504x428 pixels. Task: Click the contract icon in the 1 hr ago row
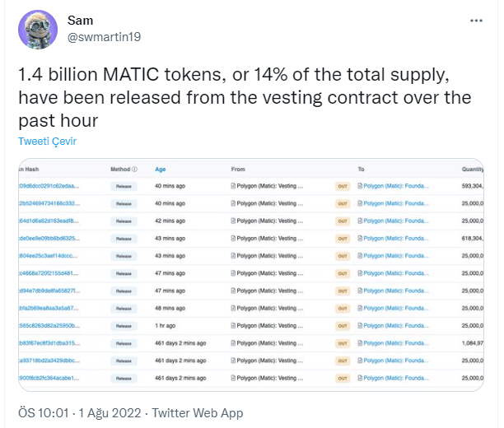click(x=233, y=325)
